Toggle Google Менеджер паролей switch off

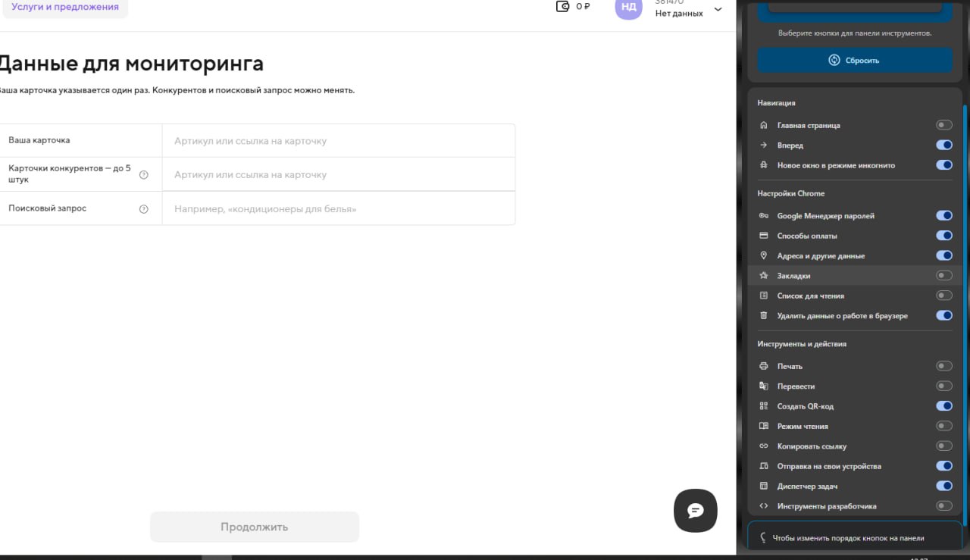tap(944, 215)
